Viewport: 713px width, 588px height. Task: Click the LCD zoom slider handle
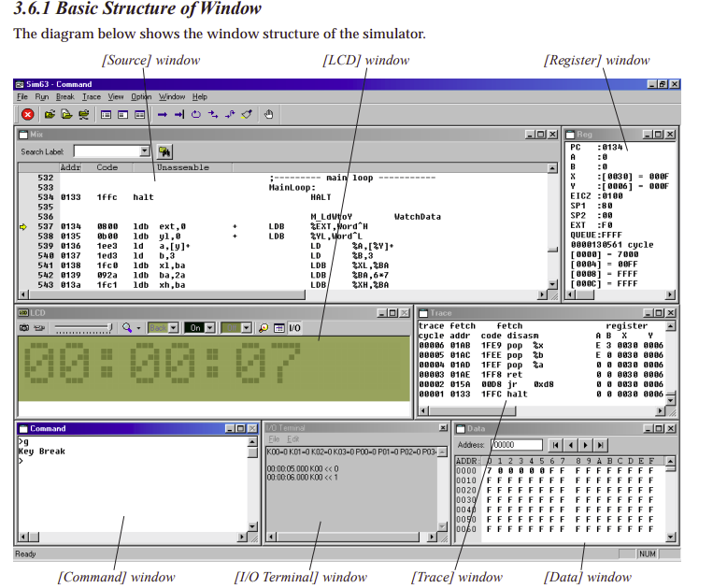coord(109,327)
